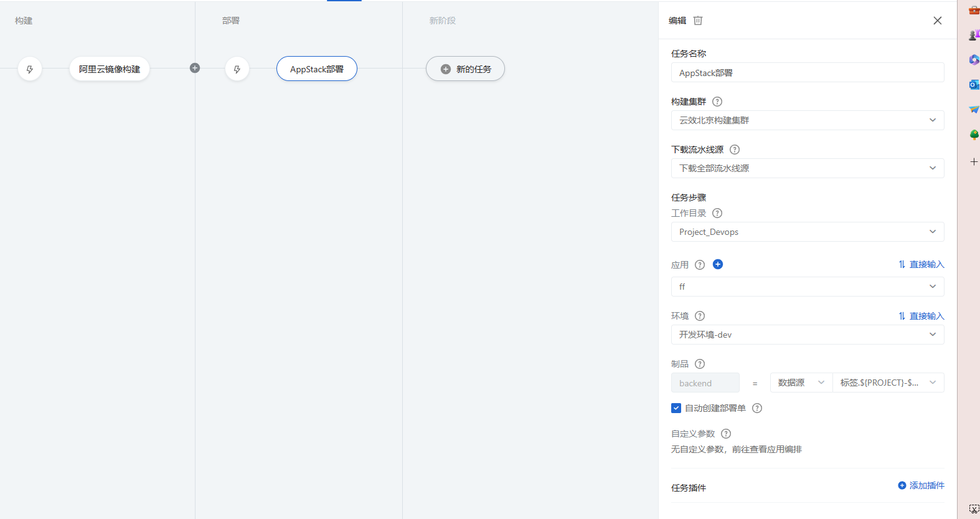The image size is (980, 519).
Task: Expand the 应用 dropdown showing ff
Action: pyautogui.click(x=808, y=287)
